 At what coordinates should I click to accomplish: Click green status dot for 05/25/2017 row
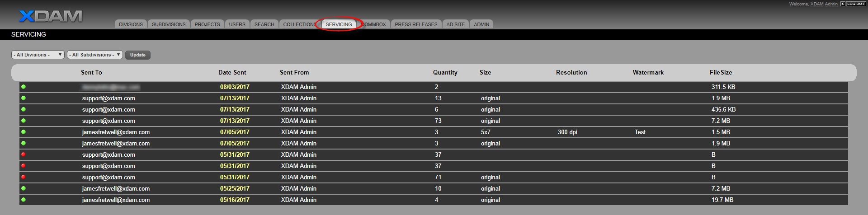(x=24, y=188)
